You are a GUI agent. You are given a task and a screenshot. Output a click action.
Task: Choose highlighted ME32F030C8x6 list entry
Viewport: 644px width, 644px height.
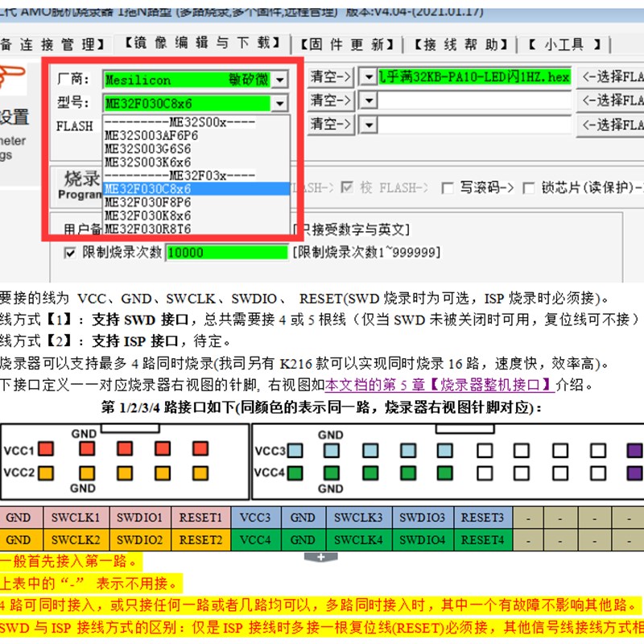pyautogui.click(x=196, y=188)
